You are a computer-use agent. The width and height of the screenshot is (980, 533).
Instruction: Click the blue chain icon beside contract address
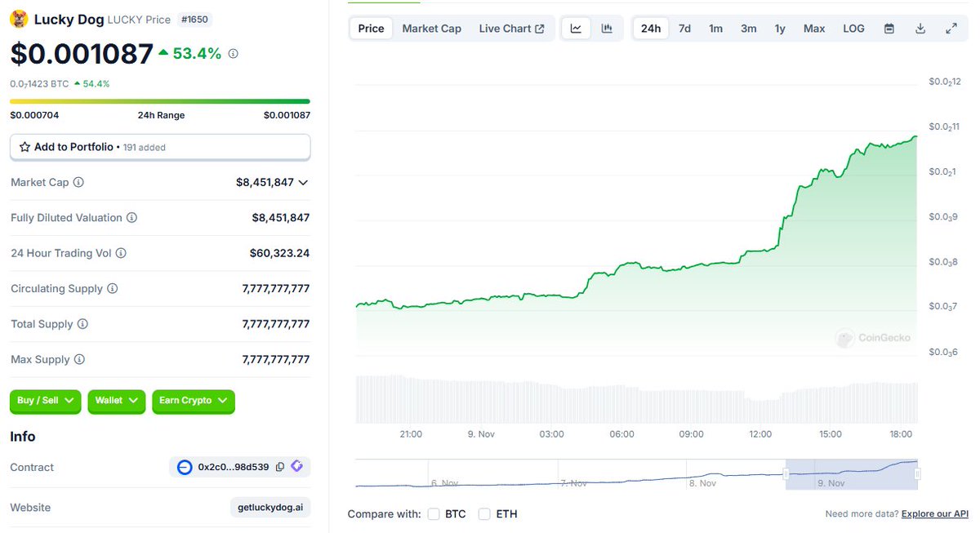(x=185, y=468)
